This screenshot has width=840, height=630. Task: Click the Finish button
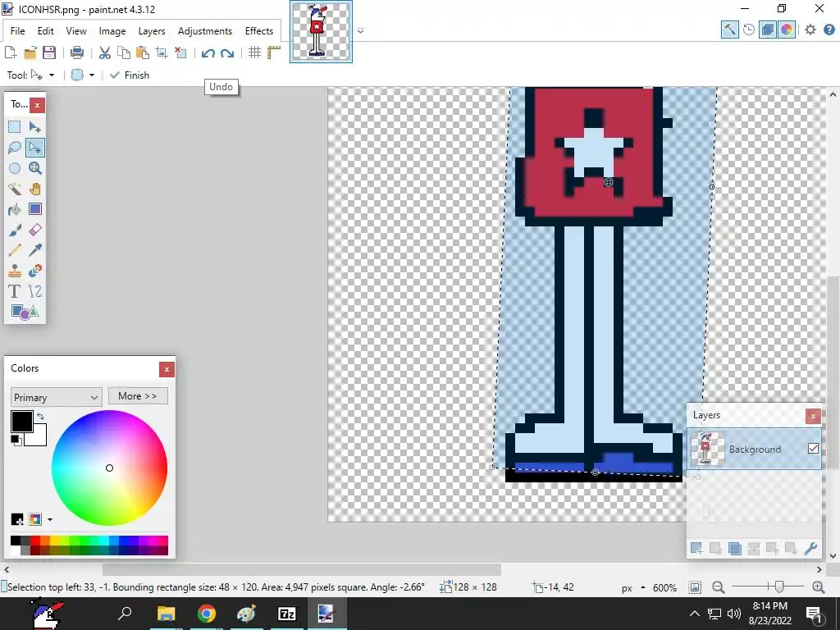pyautogui.click(x=130, y=75)
